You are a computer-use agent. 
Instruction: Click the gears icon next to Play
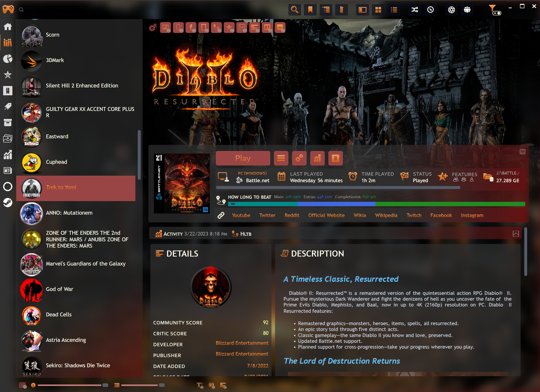[299, 158]
